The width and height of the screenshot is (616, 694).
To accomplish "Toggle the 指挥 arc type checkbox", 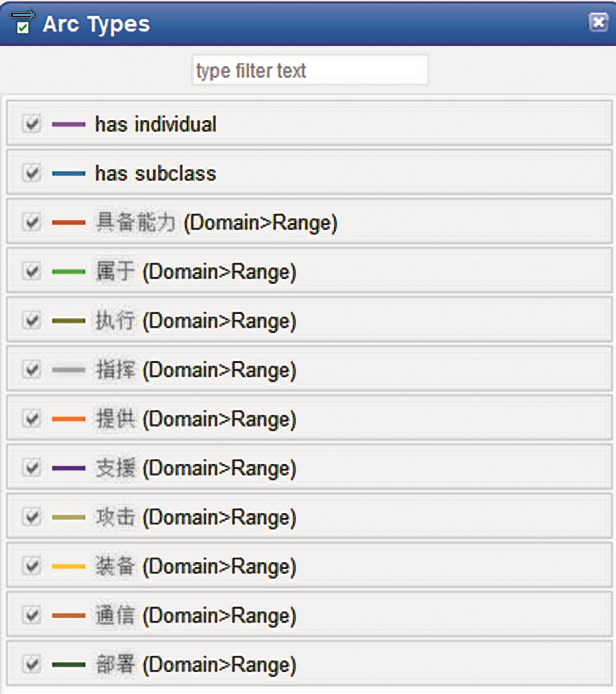I will pos(32,370).
